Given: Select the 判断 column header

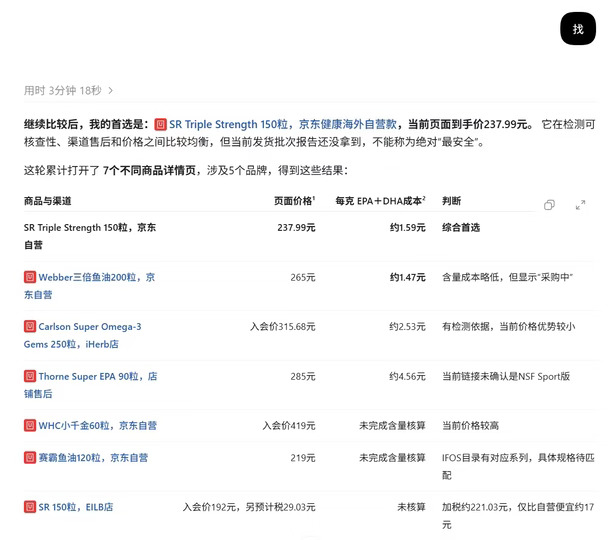Looking at the screenshot, I should tap(451, 201).
